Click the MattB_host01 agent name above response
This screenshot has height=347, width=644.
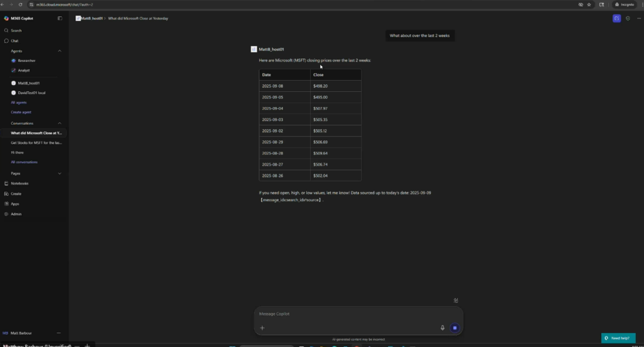tap(271, 49)
